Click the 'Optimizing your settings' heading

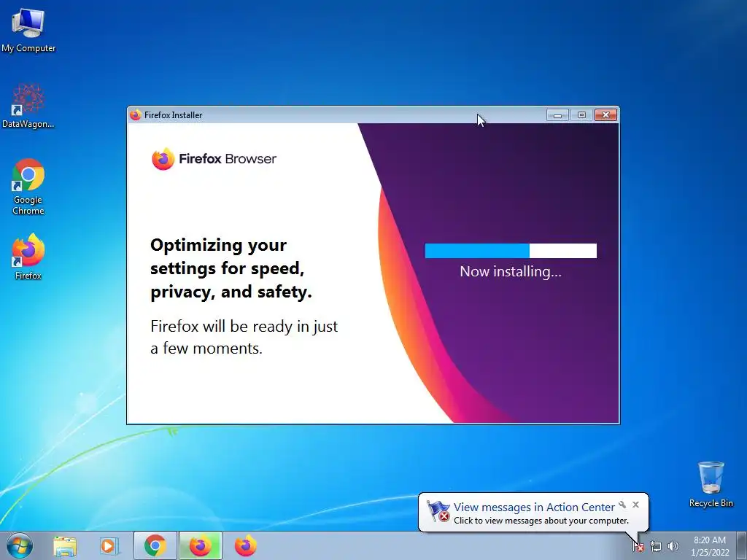click(231, 268)
